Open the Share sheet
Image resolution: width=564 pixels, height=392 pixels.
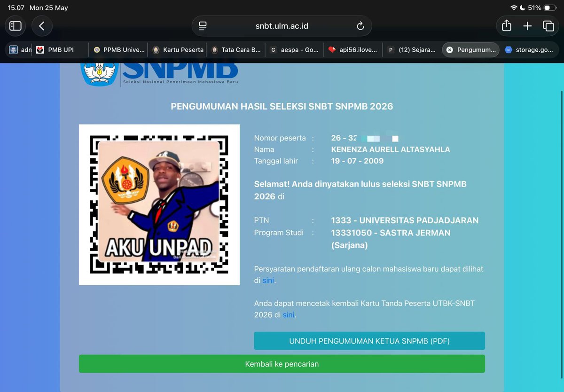(506, 26)
